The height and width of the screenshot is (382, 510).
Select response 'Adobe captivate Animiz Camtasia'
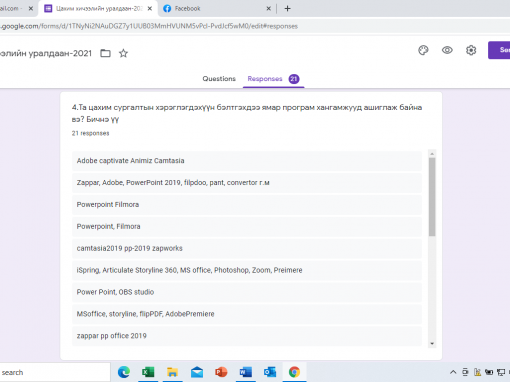click(247, 161)
